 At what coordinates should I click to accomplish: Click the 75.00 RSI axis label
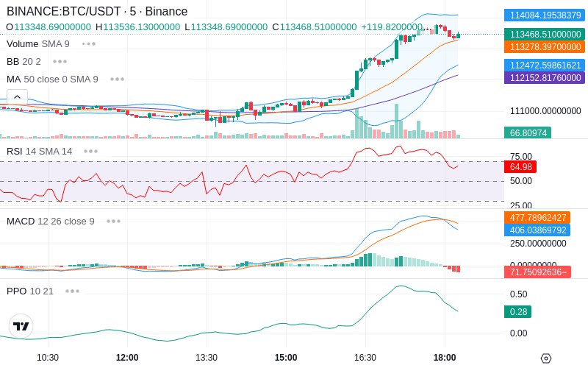coord(521,157)
